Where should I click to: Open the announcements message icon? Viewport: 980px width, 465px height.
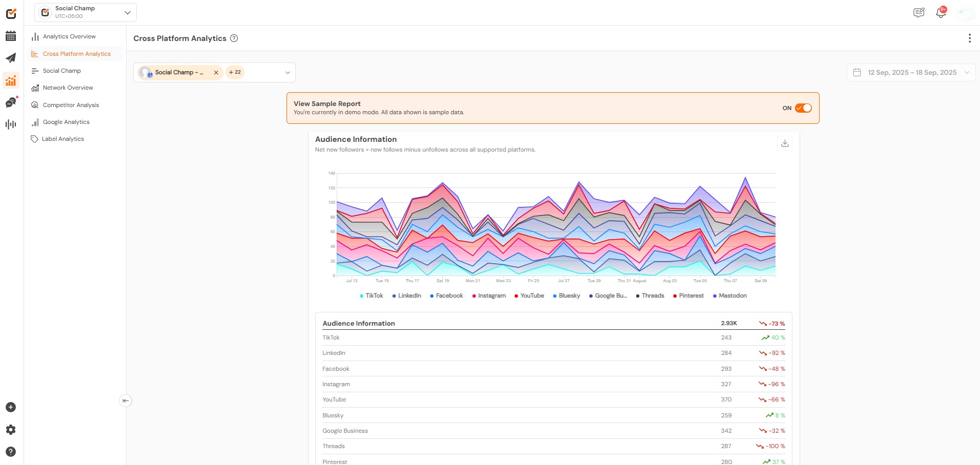pos(919,12)
